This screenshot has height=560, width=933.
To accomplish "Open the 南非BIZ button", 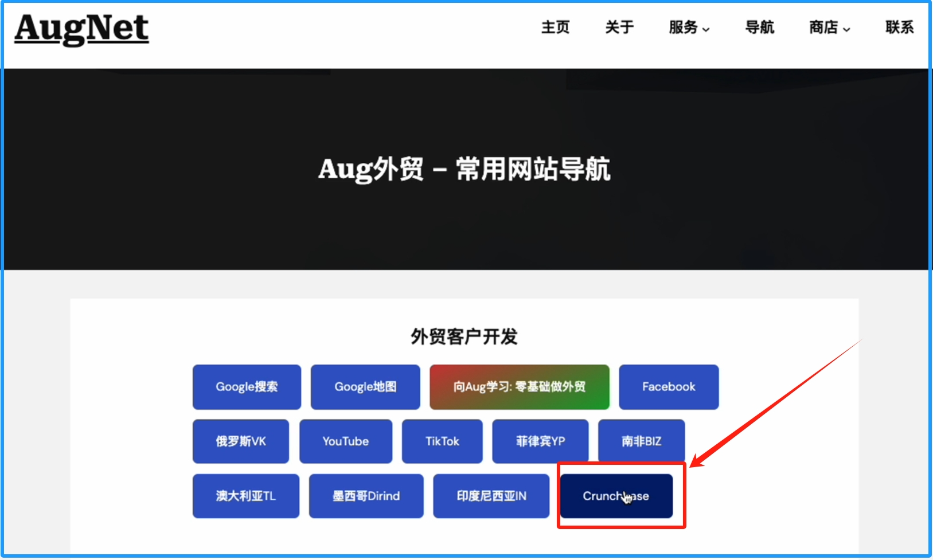I will 641,441.
